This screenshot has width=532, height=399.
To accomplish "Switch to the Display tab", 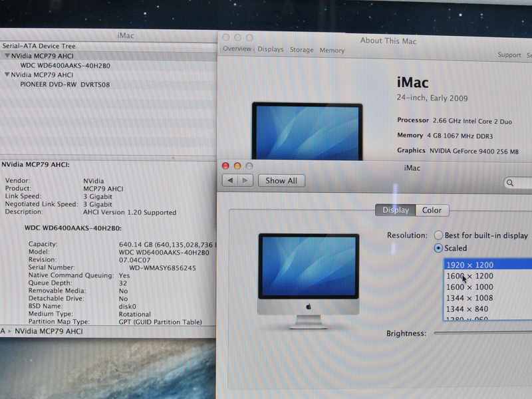I will tap(395, 210).
